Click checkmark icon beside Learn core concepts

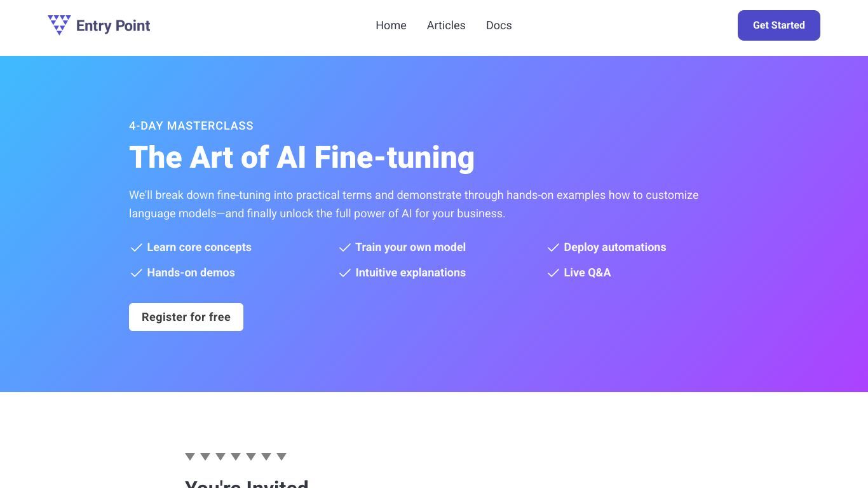tap(136, 248)
